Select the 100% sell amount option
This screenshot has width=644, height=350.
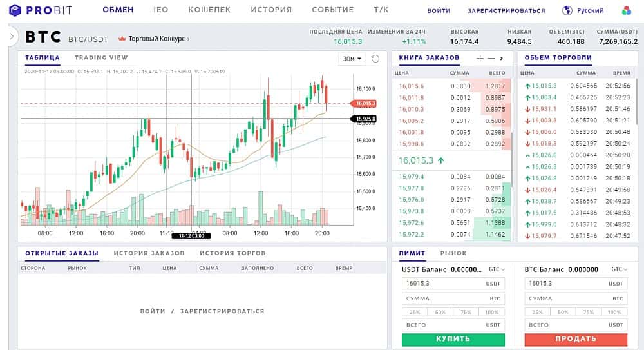[x=616, y=312]
